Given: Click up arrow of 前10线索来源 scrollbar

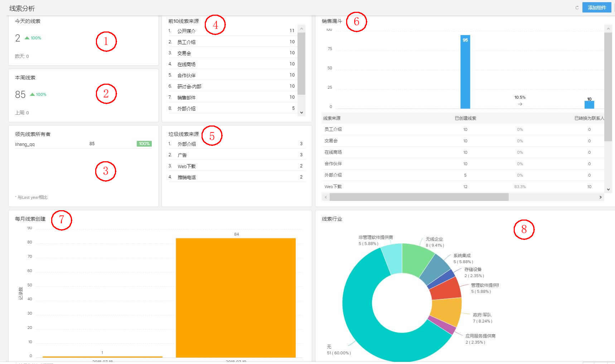Looking at the screenshot, I should [x=301, y=29].
